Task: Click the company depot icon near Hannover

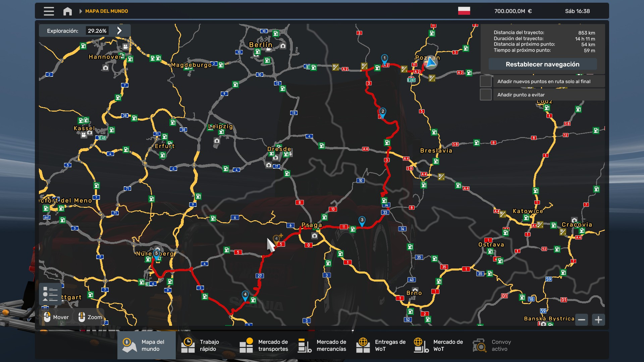Action: [x=125, y=46]
